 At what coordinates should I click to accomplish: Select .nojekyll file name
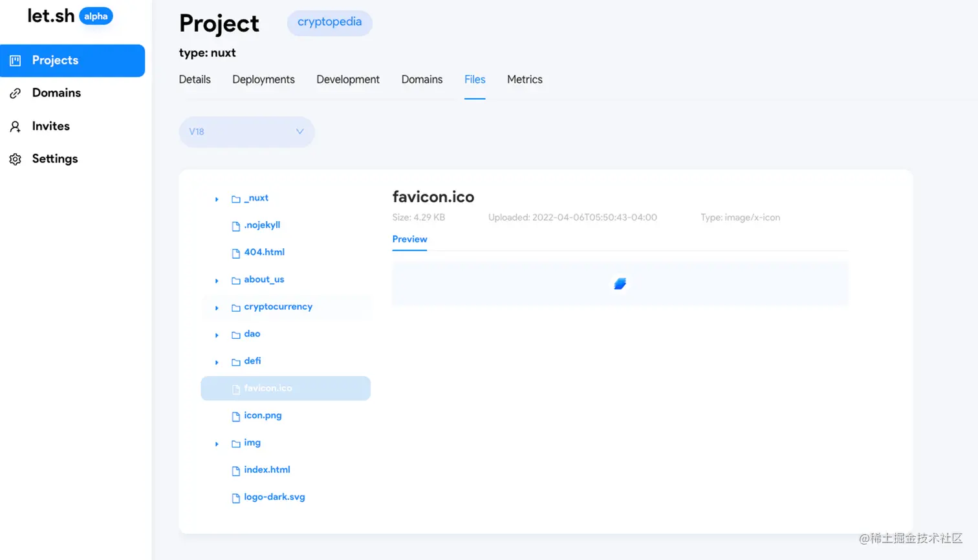(262, 225)
